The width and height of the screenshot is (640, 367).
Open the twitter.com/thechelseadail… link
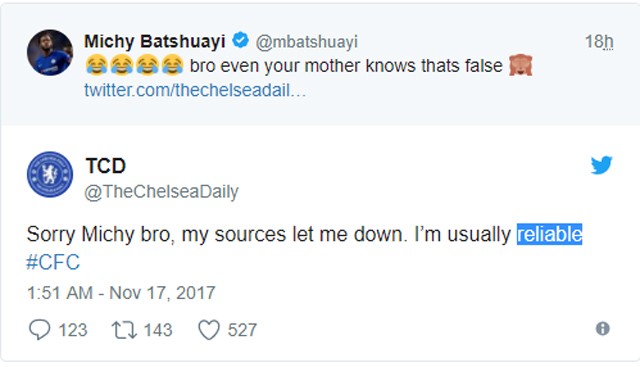195,90
